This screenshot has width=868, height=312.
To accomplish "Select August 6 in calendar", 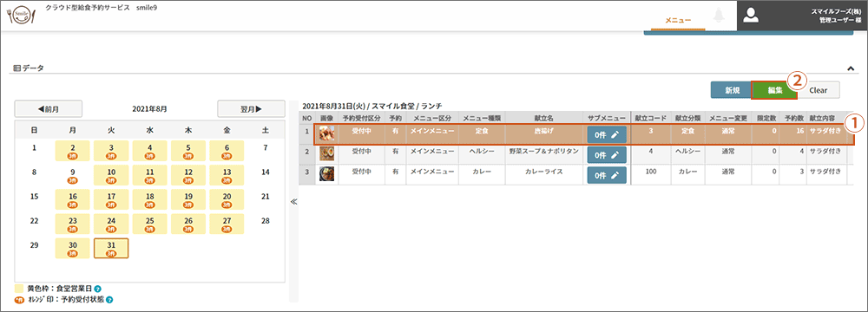I will click(227, 151).
